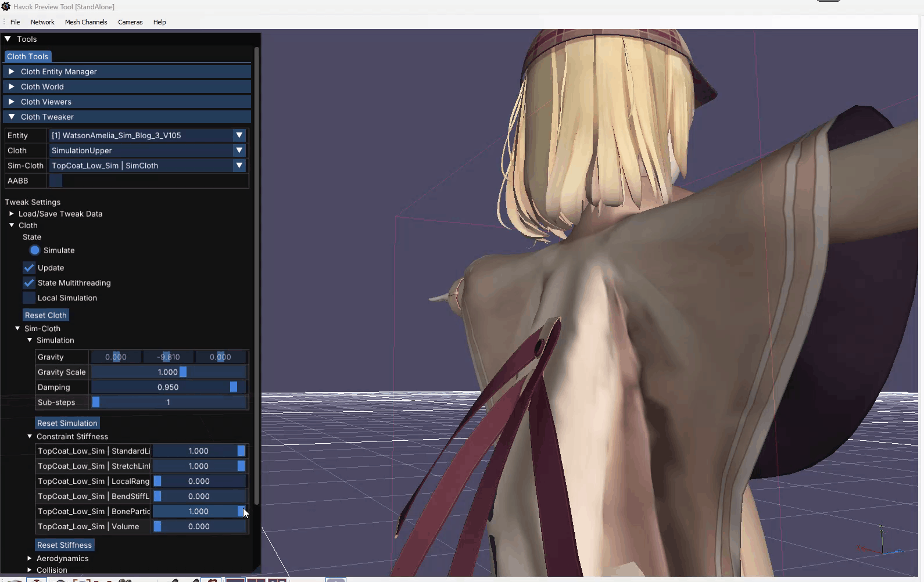Click the Damping label
Image resolution: width=924 pixels, height=582 pixels.
point(53,387)
